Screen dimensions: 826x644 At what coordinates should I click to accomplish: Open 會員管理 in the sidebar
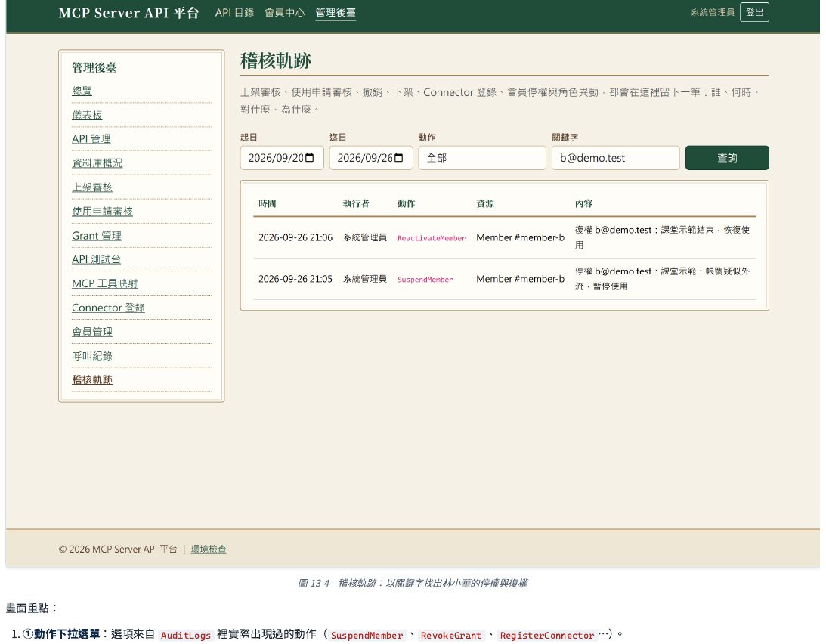(92, 332)
